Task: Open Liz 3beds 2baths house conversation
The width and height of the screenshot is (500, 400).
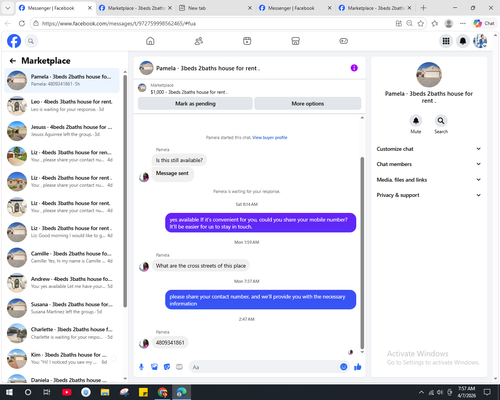Action: (62, 232)
